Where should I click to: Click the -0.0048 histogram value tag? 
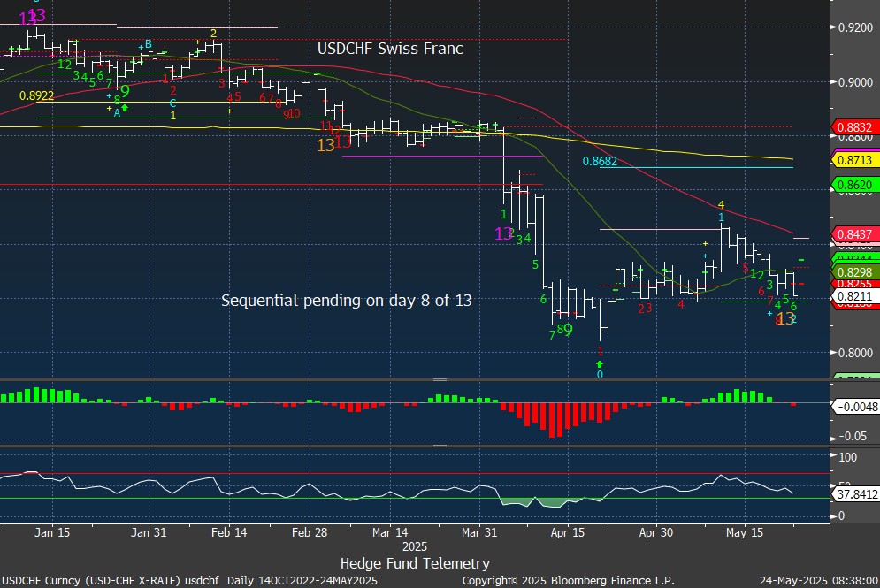[856, 407]
